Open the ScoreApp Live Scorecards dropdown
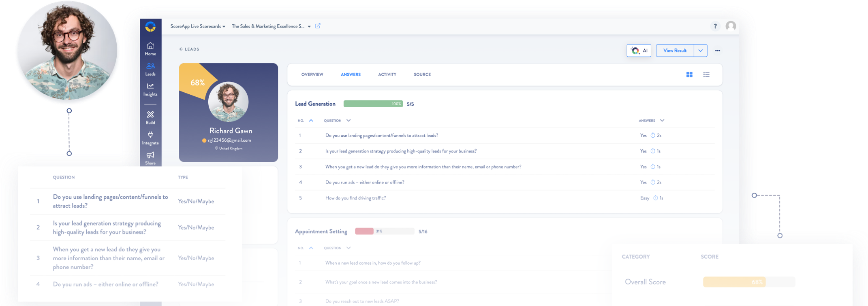Viewport: 868px width, 306px height. (198, 26)
